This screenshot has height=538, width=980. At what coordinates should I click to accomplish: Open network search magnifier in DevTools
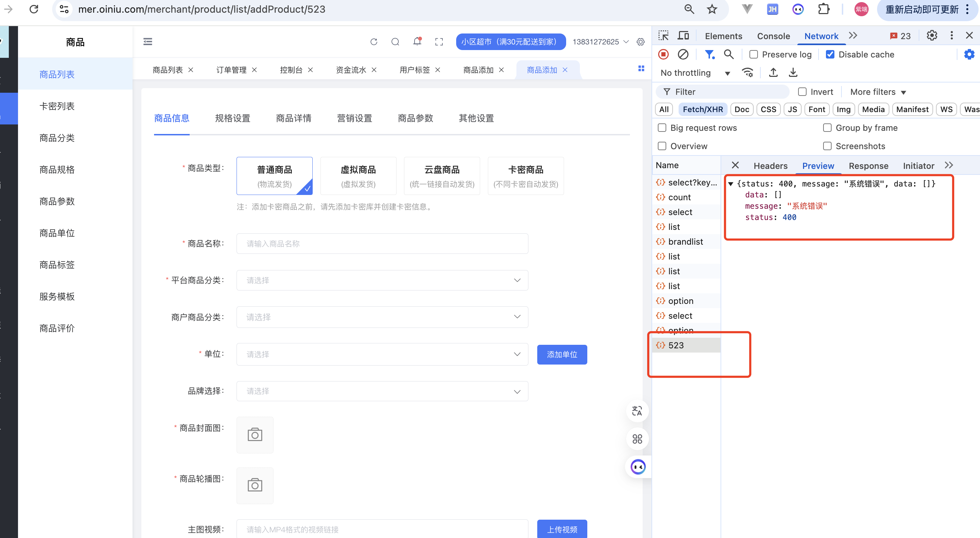(x=729, y=54)
